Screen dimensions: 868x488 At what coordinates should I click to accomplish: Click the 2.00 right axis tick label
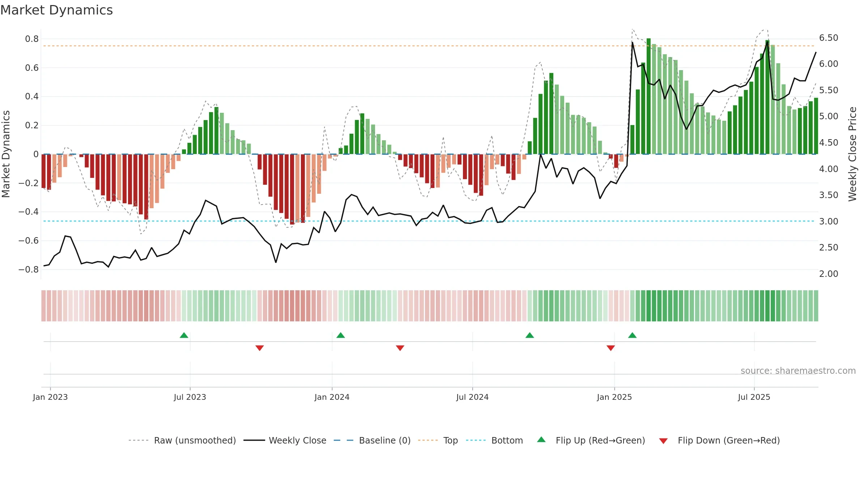point(829,274)
